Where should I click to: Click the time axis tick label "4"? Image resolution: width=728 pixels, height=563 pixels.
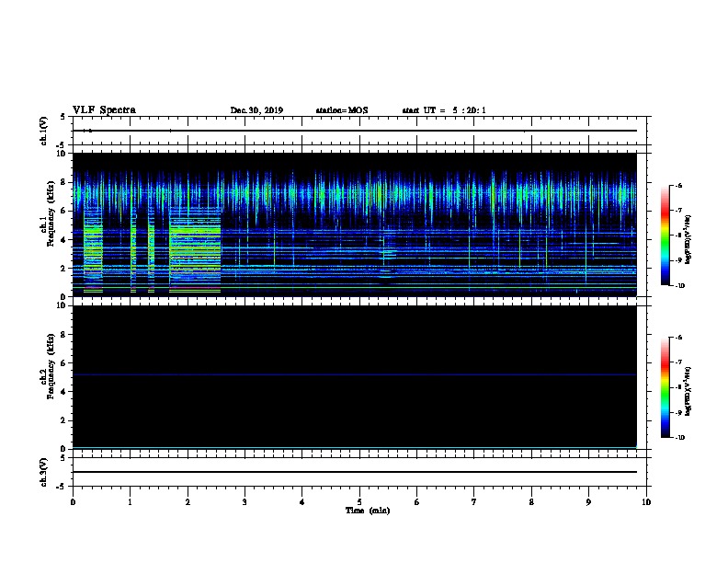[x=302, y=502]
